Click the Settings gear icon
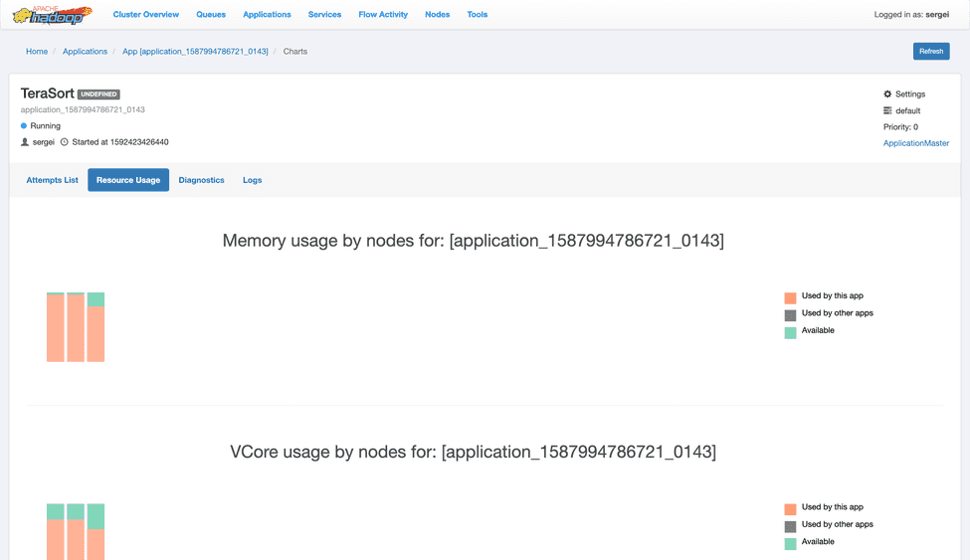The height and width of the screenshot is (560, 970). tap(887, 94)
